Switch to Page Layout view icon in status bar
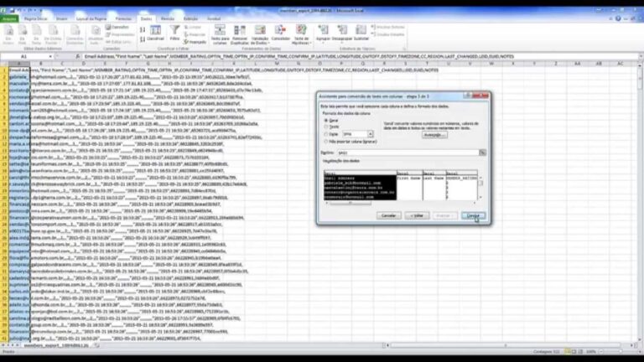Image resolution: width=644 pixels, height=362 pixels. tap(574, 352)
